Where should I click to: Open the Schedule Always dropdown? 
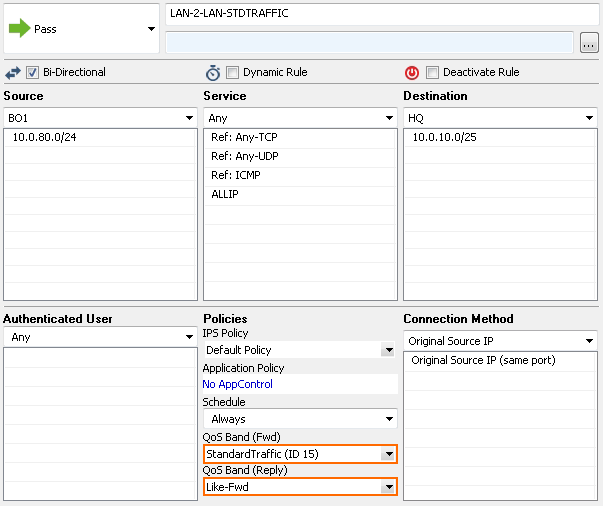[x=300, y=419]
